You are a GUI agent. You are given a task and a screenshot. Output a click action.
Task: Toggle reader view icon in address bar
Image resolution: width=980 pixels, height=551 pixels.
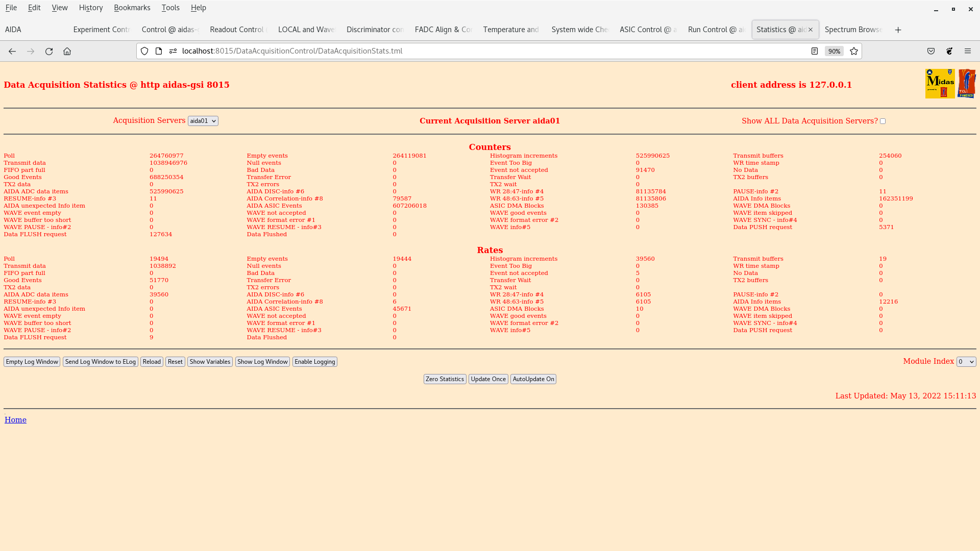[x=815, y=51]
